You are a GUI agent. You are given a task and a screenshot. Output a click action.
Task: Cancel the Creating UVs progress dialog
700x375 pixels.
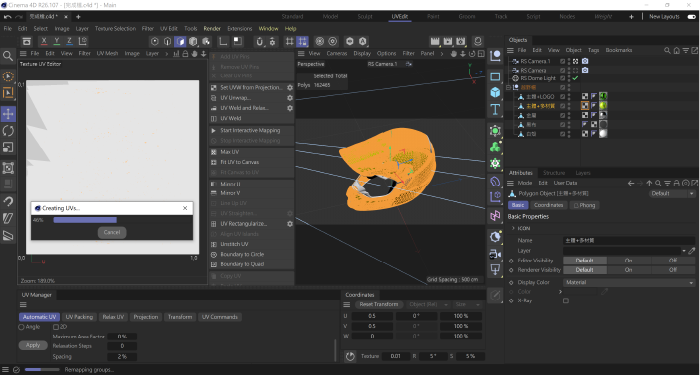pos(112,232)
